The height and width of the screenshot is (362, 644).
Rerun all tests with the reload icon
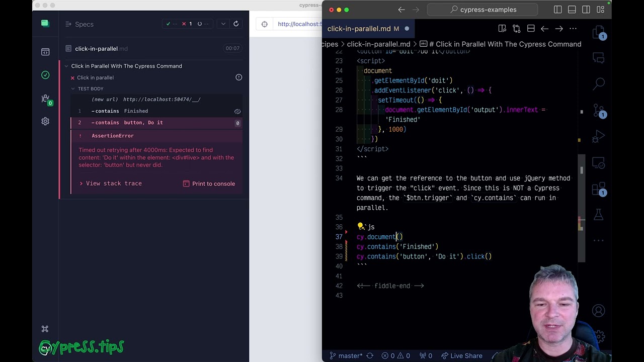click(x=236, y=24)
